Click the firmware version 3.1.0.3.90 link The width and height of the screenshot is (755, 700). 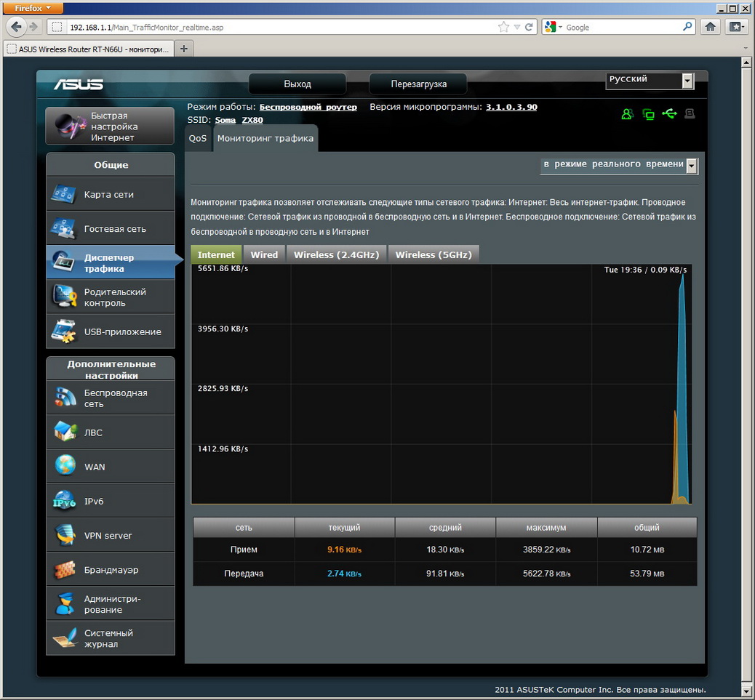point(511,107)
